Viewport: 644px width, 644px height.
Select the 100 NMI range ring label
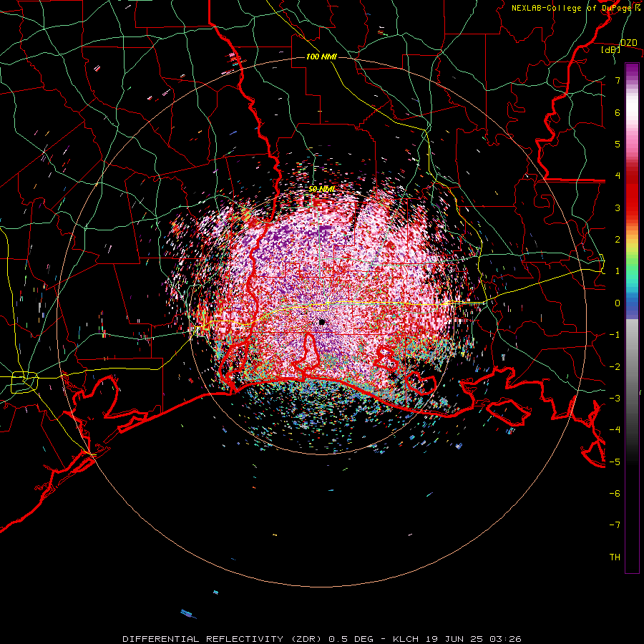pos(321,57)
